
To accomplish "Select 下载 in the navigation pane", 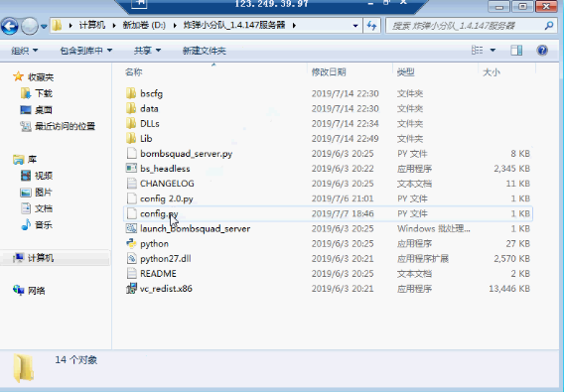I will (x=44, y=93).
